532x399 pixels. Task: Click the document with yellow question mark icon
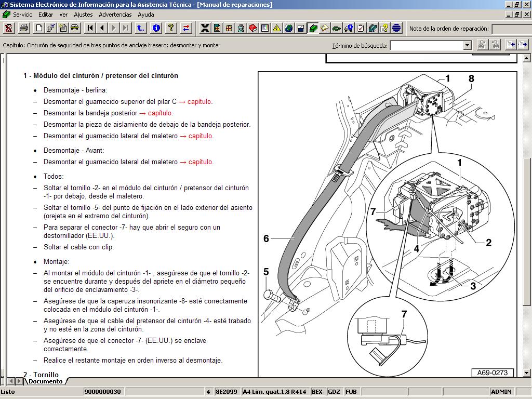pyautogui.click(x=384, y=28)
